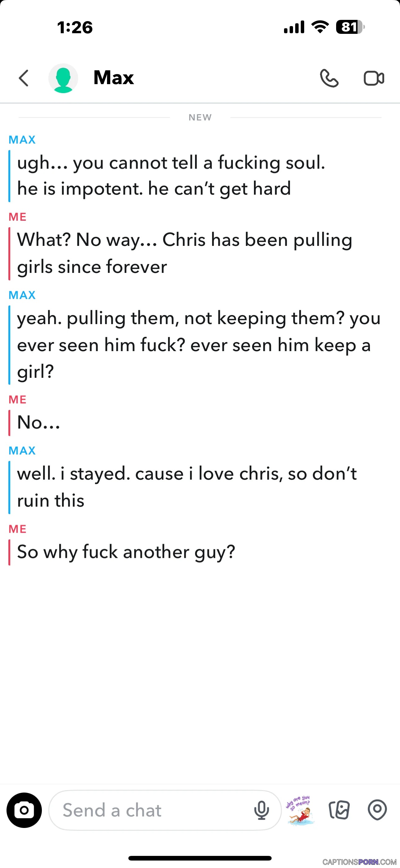Go back using the back chevron
The image size is (400, 868).
pyautogui.click(x=24, y=78)
